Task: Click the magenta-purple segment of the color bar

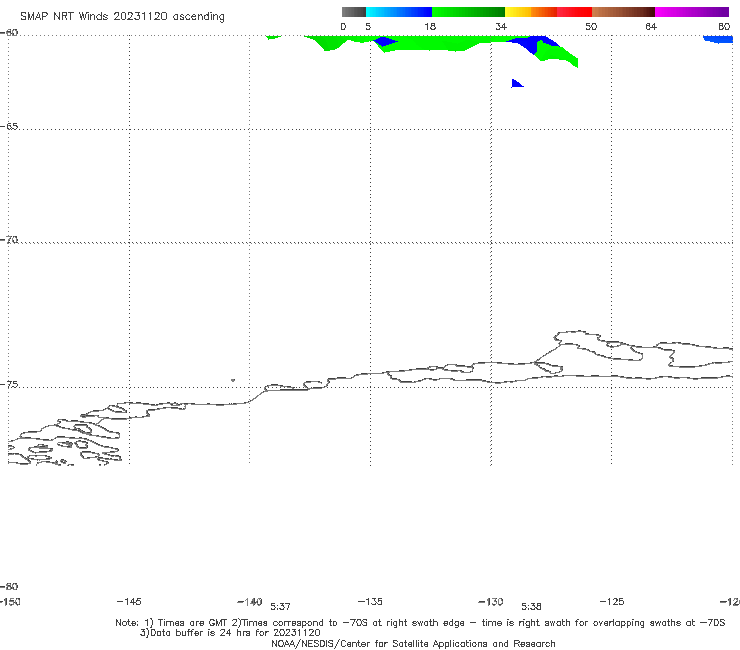Action: (692, 12)
